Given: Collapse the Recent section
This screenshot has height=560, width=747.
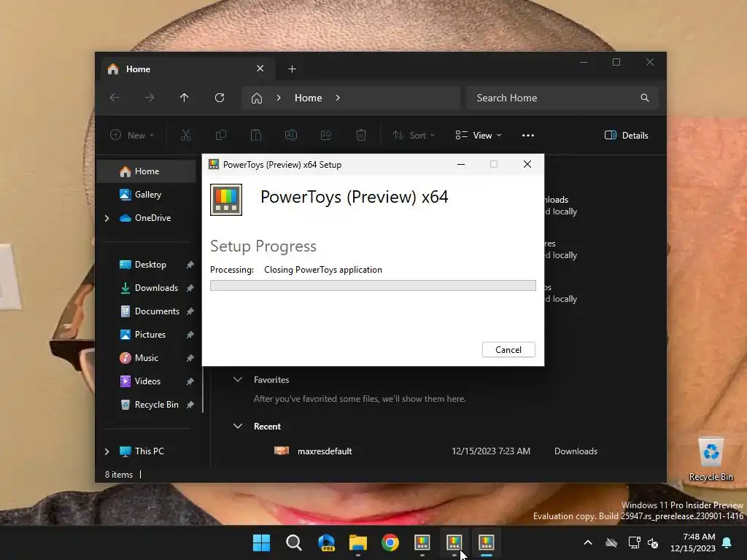Looking at the screenshot, I should click(238, 426).
